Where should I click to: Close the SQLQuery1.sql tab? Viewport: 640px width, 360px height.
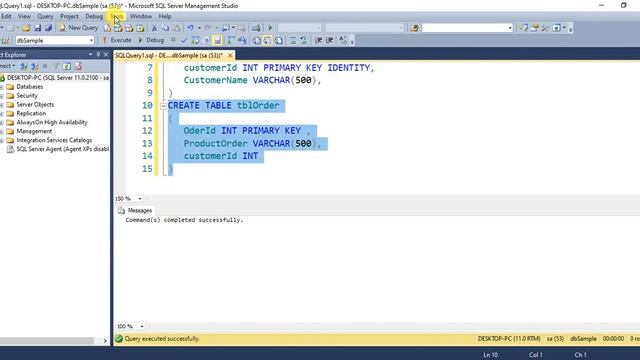click(x=230, y=55)
